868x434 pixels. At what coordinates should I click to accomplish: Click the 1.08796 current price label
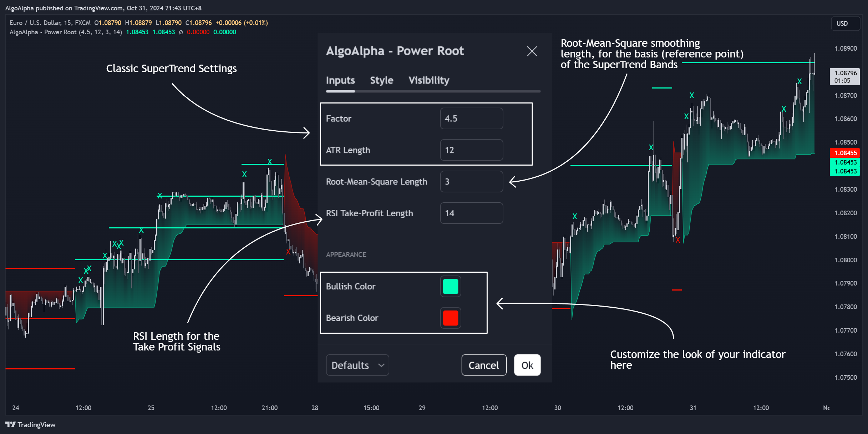pos(845,77)
